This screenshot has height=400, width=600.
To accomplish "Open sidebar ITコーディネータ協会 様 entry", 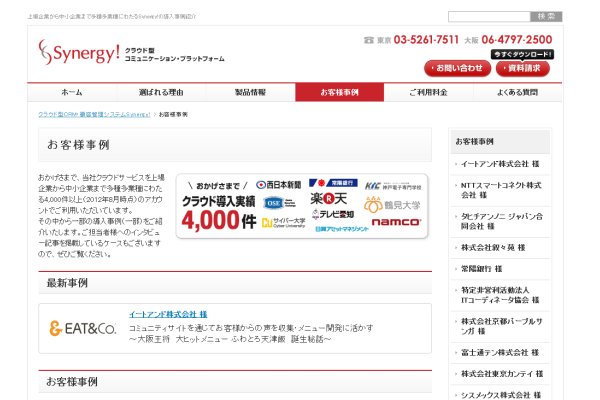I will [x=500, y=295].
